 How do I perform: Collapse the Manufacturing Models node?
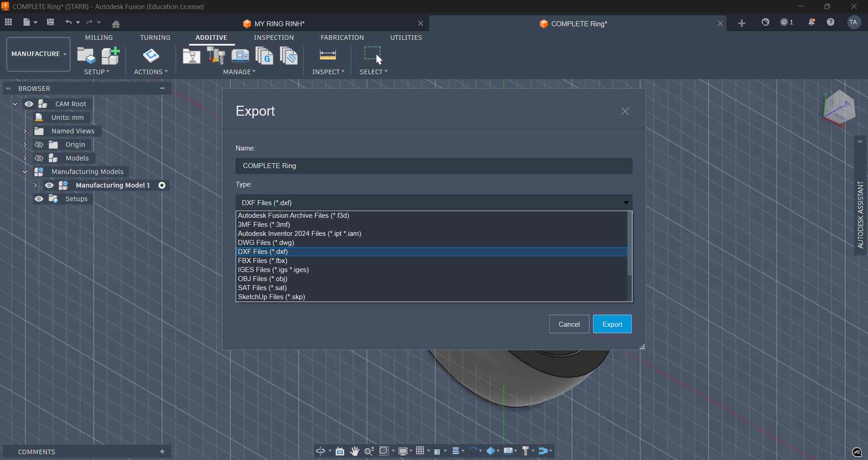[25, 172]
